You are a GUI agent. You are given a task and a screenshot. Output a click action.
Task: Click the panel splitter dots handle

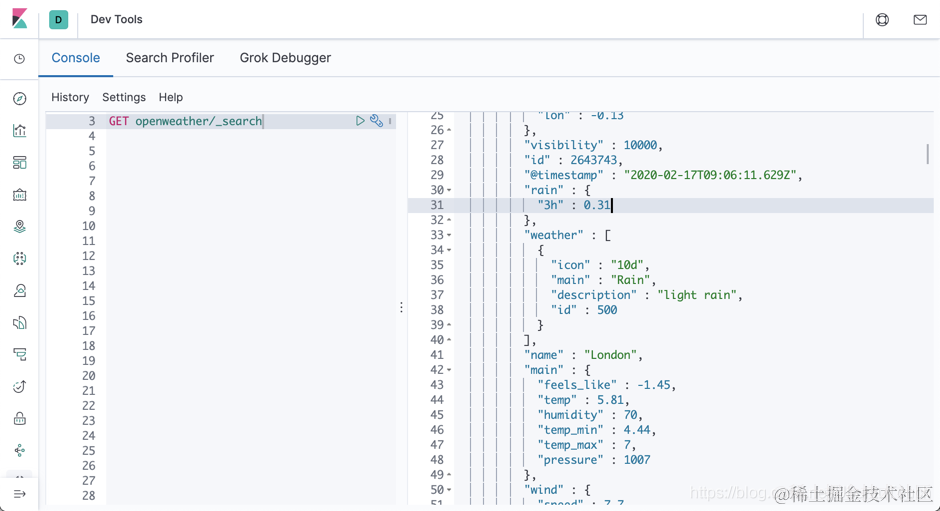tap(401, 307)
